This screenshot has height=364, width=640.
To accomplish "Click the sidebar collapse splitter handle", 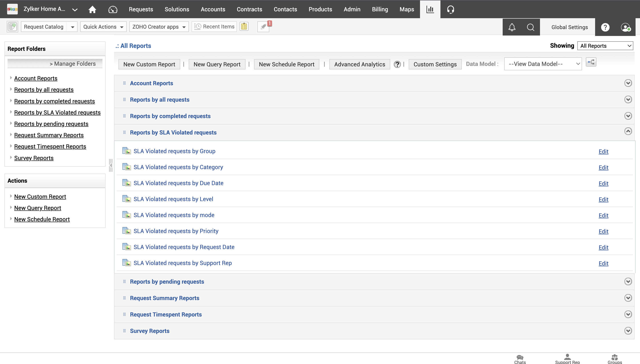I will [x=111, y=165].
